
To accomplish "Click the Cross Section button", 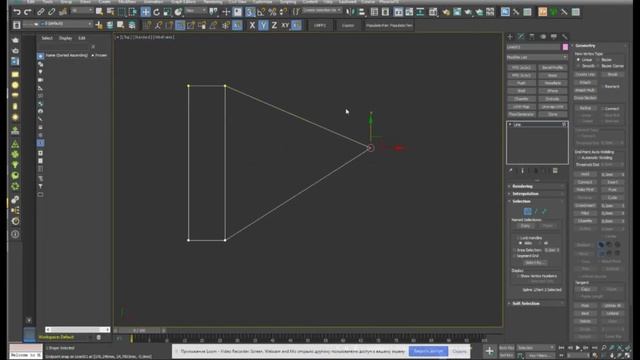I will [585, 98].
